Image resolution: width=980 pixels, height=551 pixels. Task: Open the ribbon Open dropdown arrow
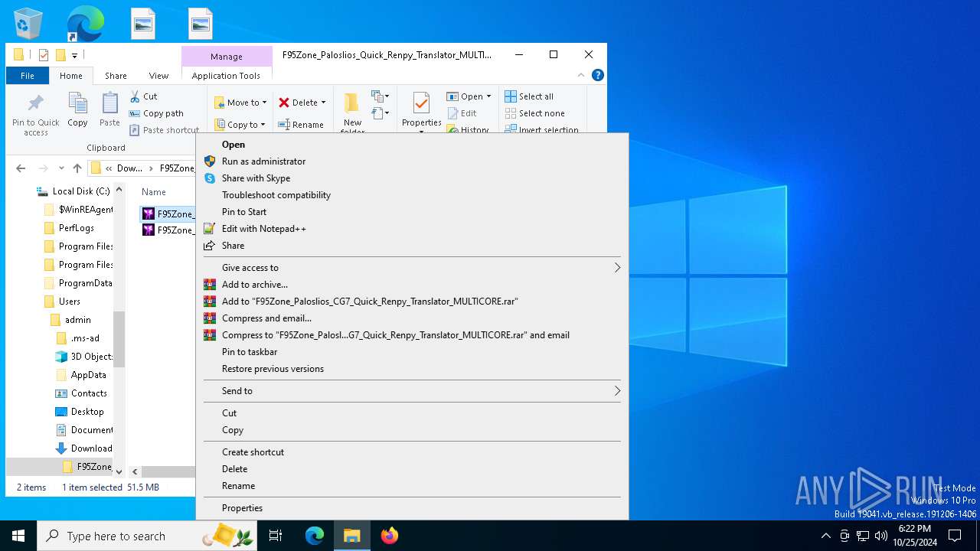point(488,96)
